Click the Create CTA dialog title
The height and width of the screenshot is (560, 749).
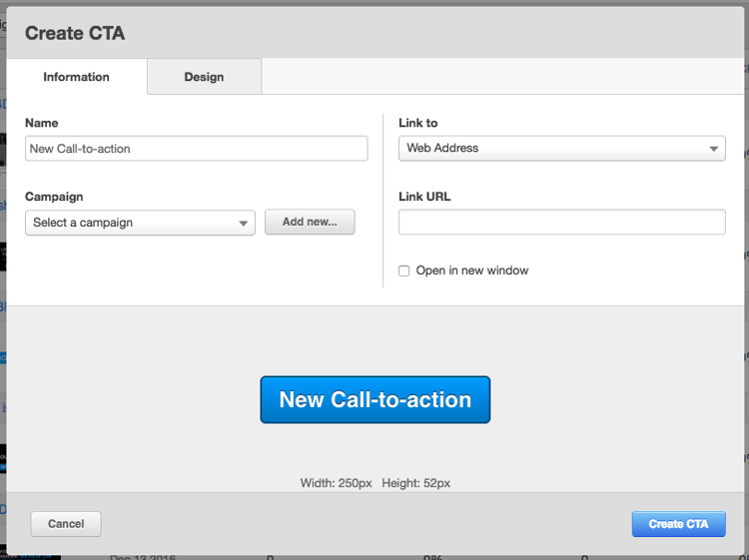click(x=75, y=33)
